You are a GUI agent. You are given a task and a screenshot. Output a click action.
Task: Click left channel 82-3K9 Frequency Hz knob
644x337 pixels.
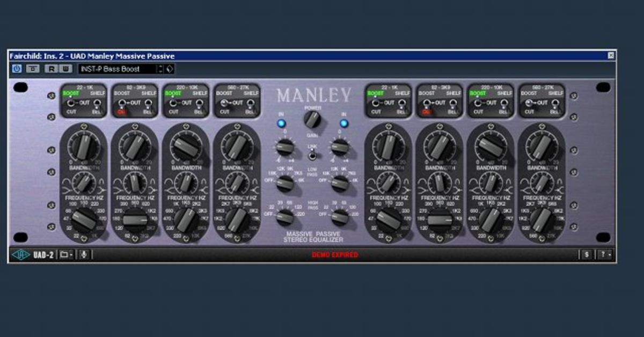(x=135, y=220)
